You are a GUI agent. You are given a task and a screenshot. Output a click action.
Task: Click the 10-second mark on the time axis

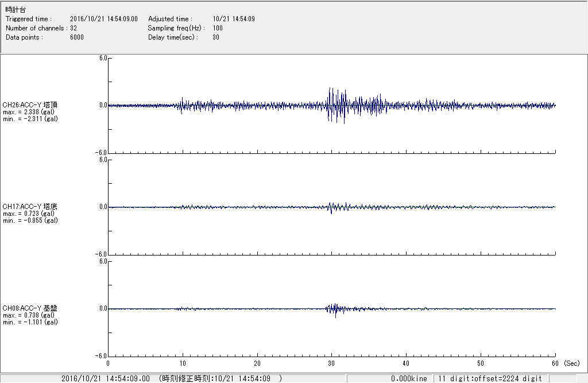point(182,363)
